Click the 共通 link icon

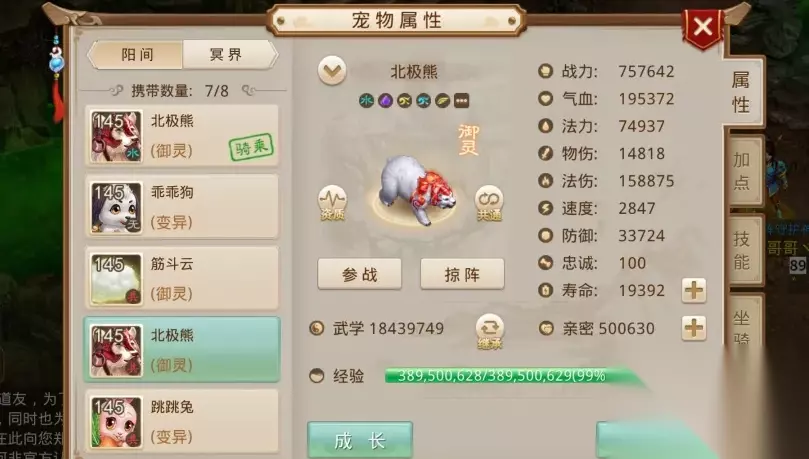click(x=489, y=203)
